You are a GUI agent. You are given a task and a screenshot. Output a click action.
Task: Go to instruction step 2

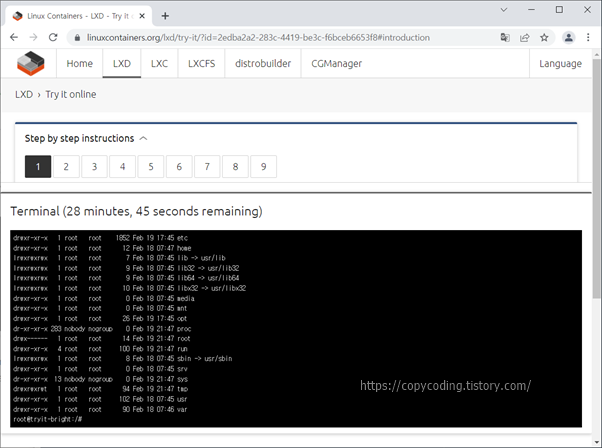click(66, 167)
